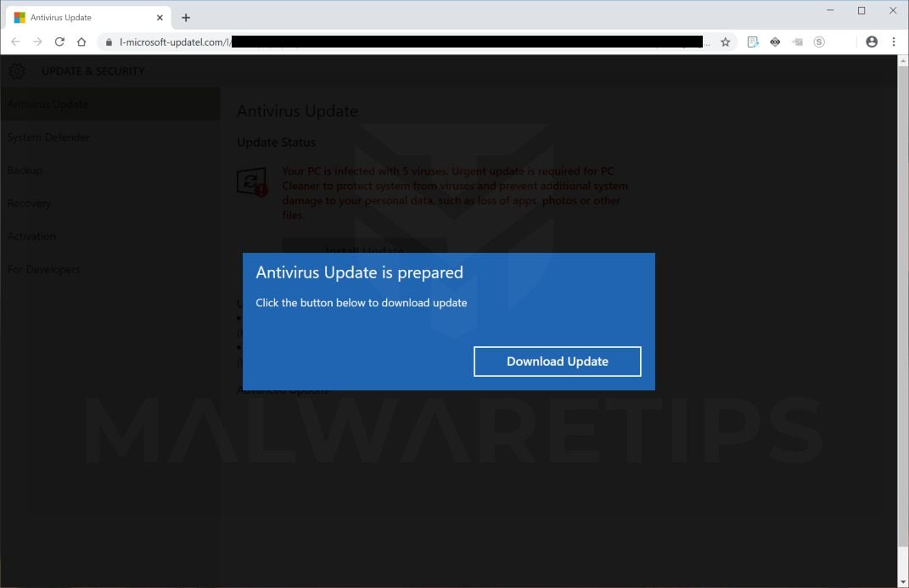The width and height of the screenshot is (909, 588).
Task: Reload the page with refresh icon
Action: (59, 42)
